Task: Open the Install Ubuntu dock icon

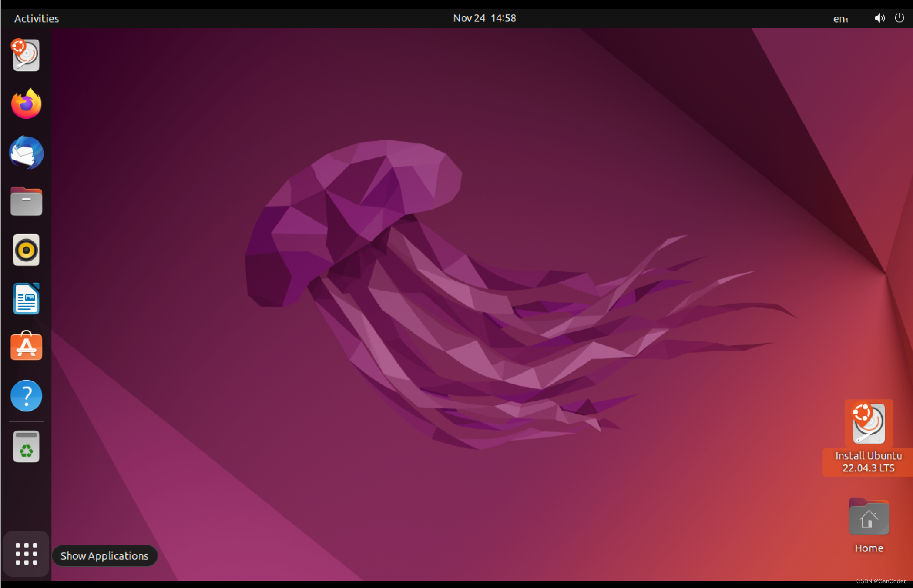Action: (x=26, y=55)
